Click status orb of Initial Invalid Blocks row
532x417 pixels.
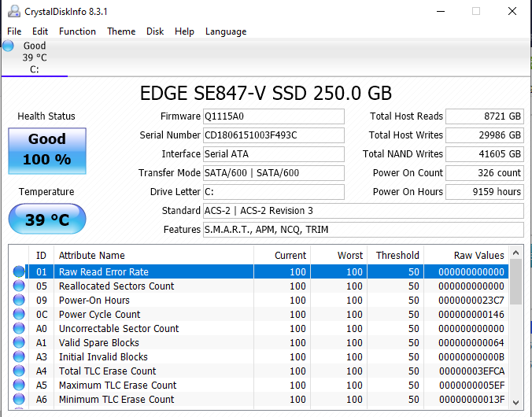(19, 357)
